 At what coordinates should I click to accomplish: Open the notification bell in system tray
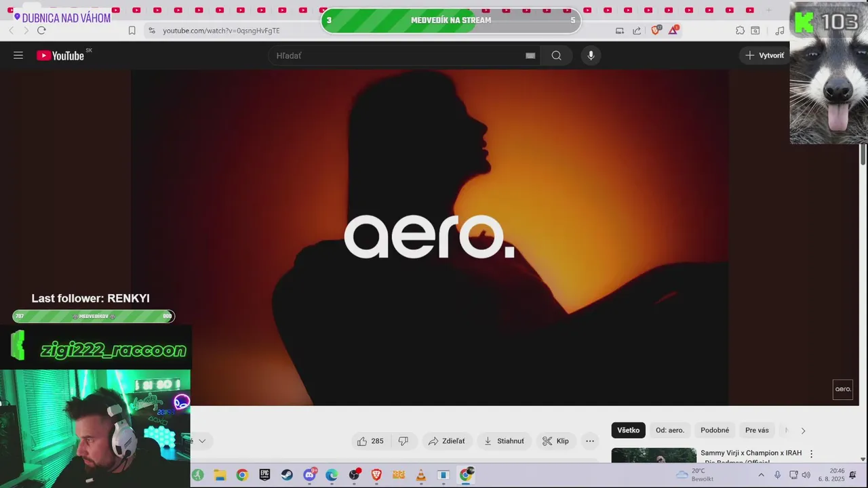[x=853, y=475]
